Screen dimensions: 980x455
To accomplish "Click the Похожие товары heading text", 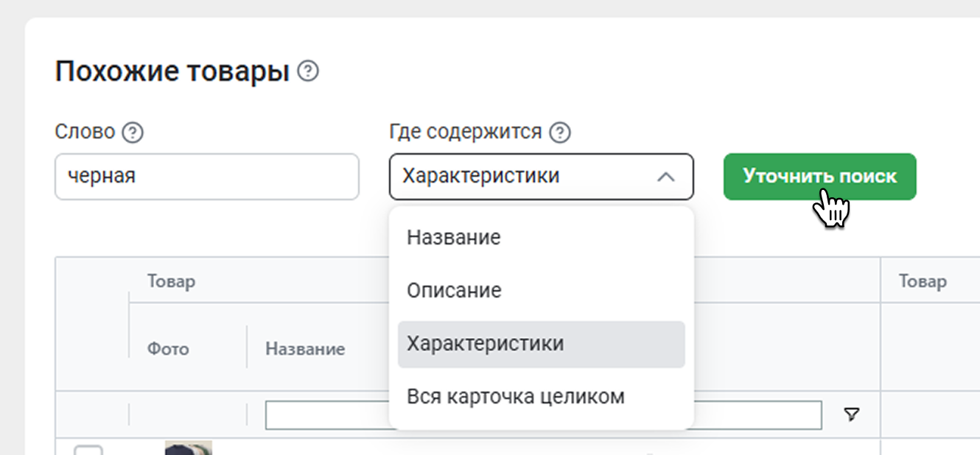I will [172, 72].
